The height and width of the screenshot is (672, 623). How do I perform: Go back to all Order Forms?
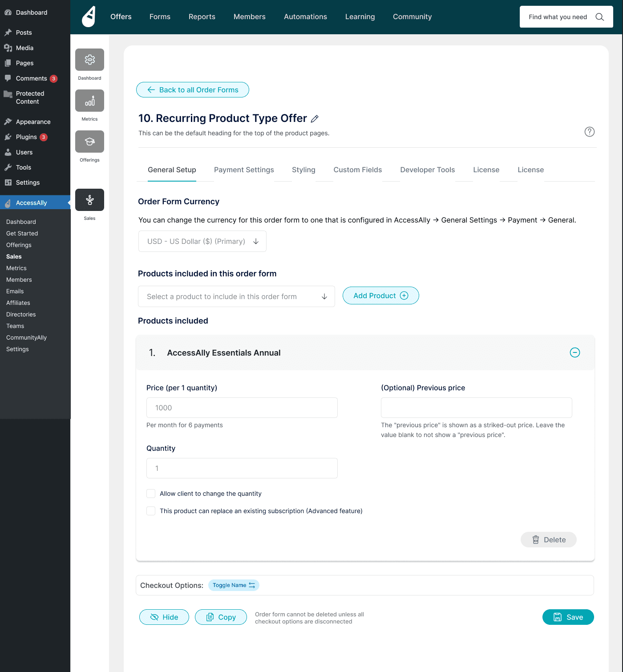pyautogui.click(x=193, y=90)
